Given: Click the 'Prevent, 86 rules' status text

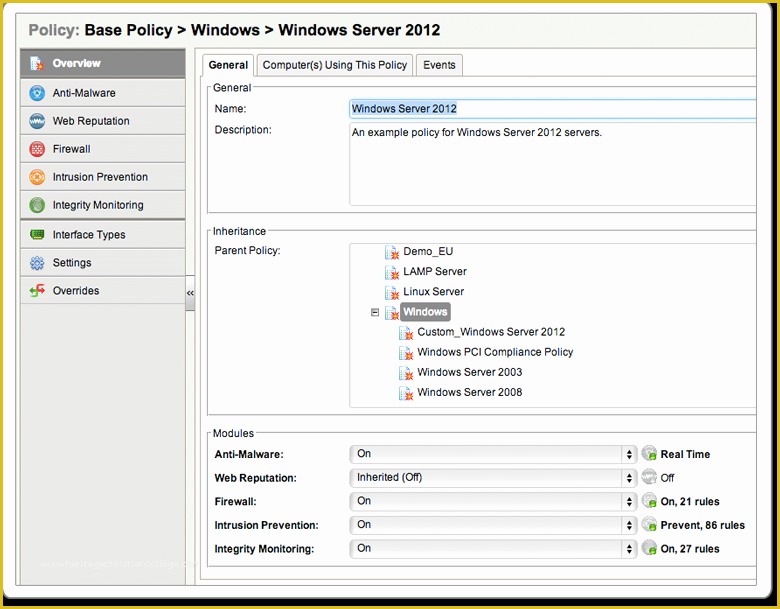Looking at the screenshot, I should (702, 525).
